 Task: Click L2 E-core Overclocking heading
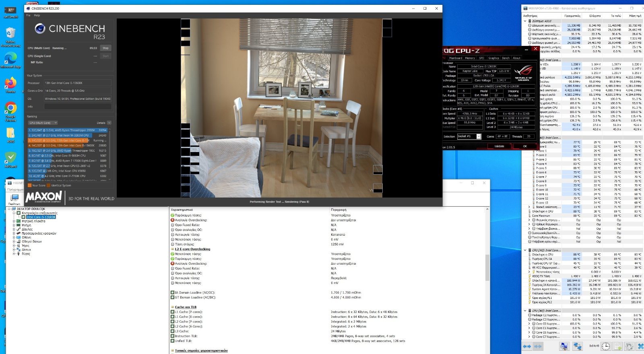pyautogui.click(x=192, y=249)
